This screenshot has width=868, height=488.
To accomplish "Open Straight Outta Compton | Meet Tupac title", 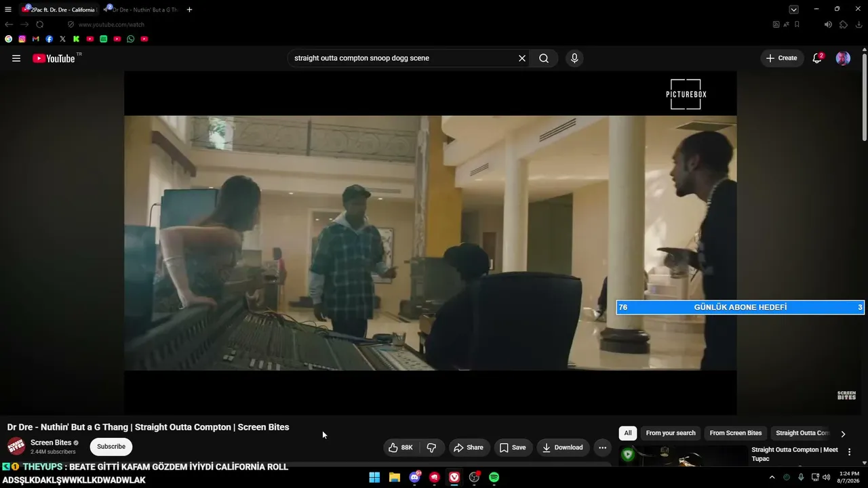I will (x=795, y=454).
